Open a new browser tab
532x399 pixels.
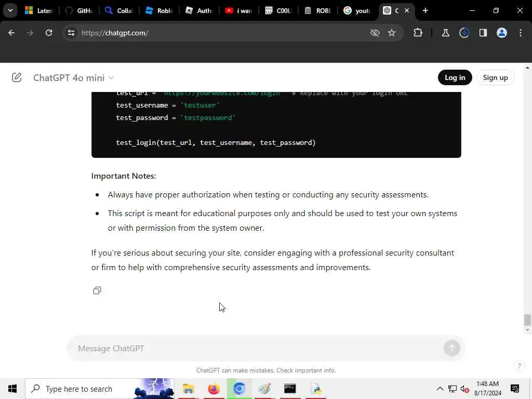tap(425, 10)
